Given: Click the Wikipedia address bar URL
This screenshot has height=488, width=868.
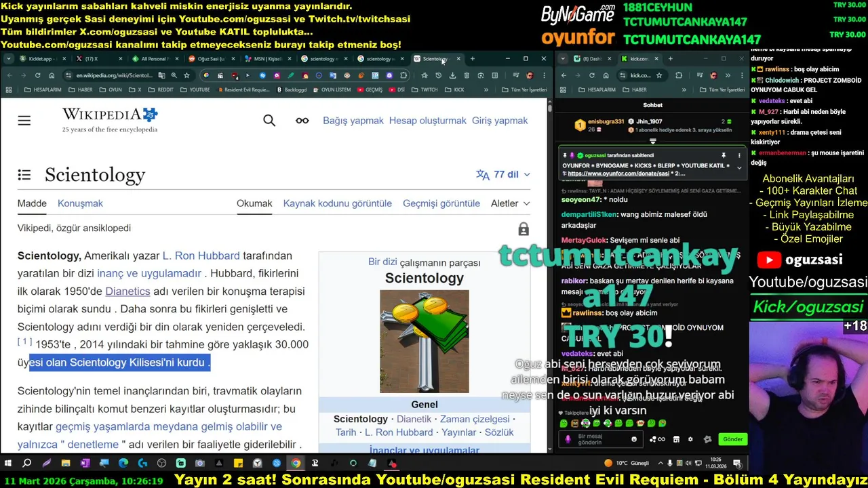Looking at the screenshot, I should point(114,75).
